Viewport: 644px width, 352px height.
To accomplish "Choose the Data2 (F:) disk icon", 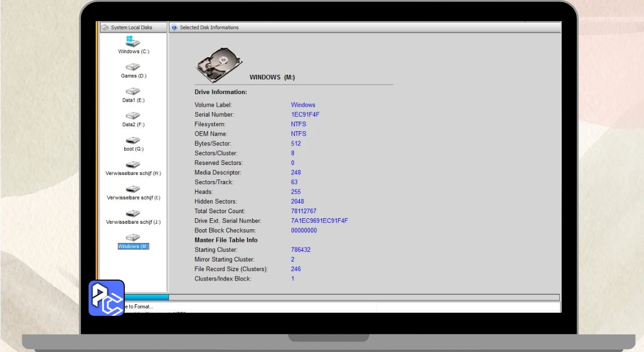I will tap(133, 116).
